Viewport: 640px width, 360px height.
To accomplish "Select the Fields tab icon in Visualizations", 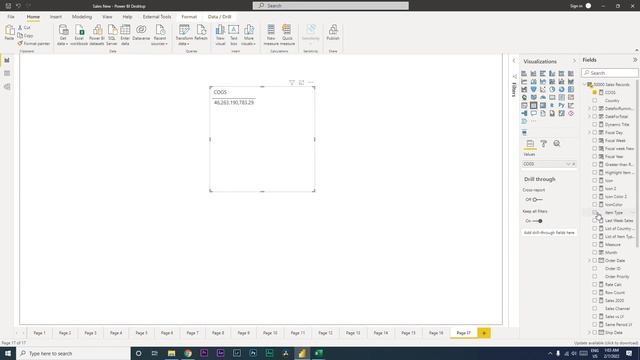I will pyautogui.click(x=530, y=144).
